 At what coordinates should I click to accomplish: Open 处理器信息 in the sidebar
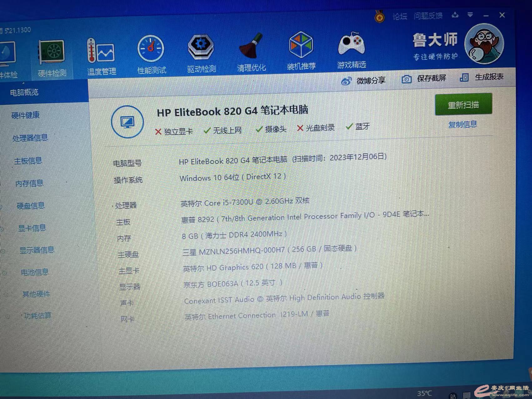[30, 138]
